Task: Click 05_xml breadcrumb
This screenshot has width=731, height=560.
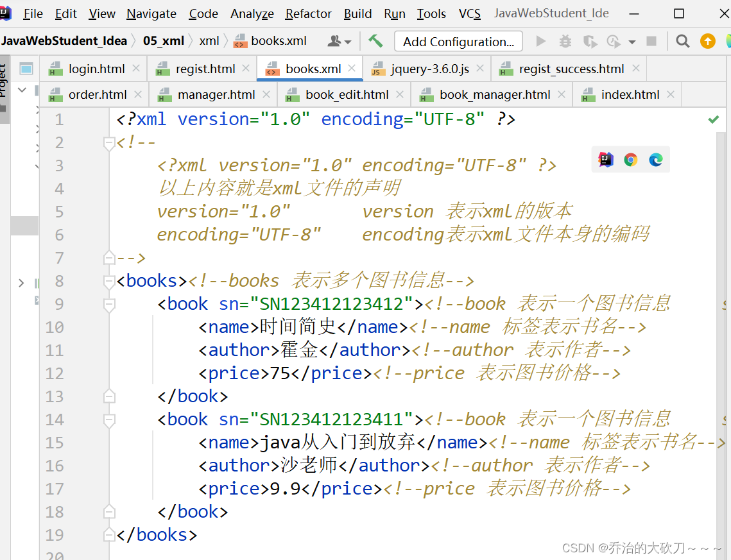Action: pyautogui.click(x=164, y=41)
